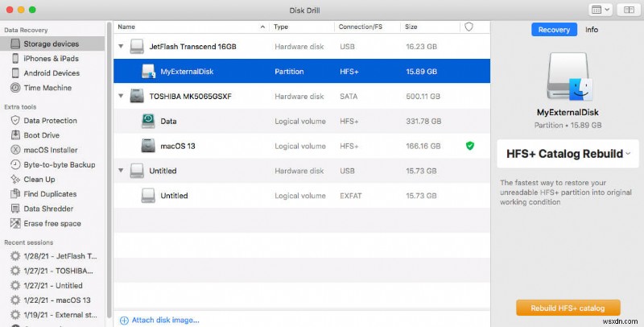644x327 pixels.
Task: Switch to the Info tab
Action: (591, 30)
